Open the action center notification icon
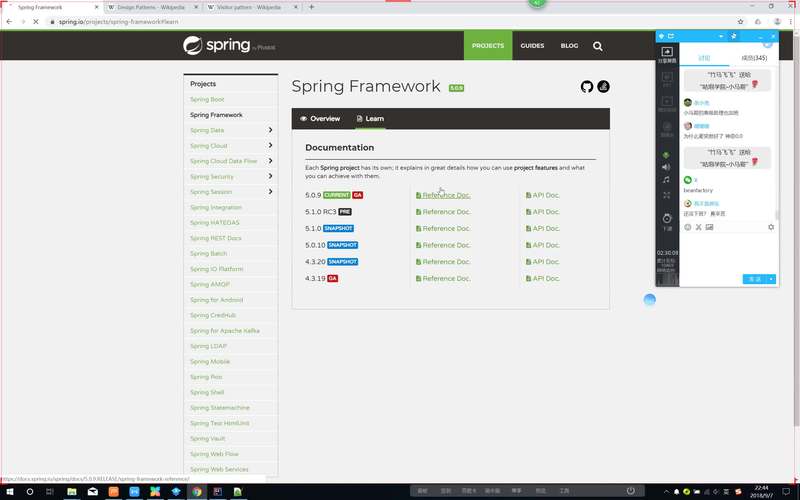Viewport: 800px width, 500px height. point(786,491)
